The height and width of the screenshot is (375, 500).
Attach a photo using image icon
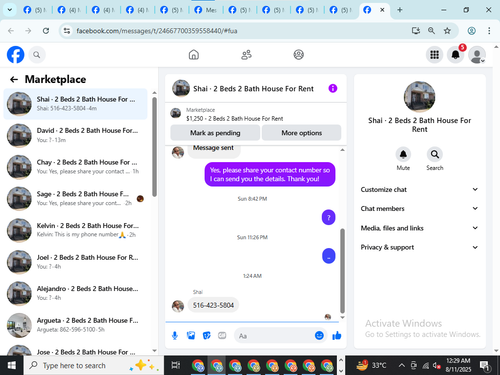(191, 335)
